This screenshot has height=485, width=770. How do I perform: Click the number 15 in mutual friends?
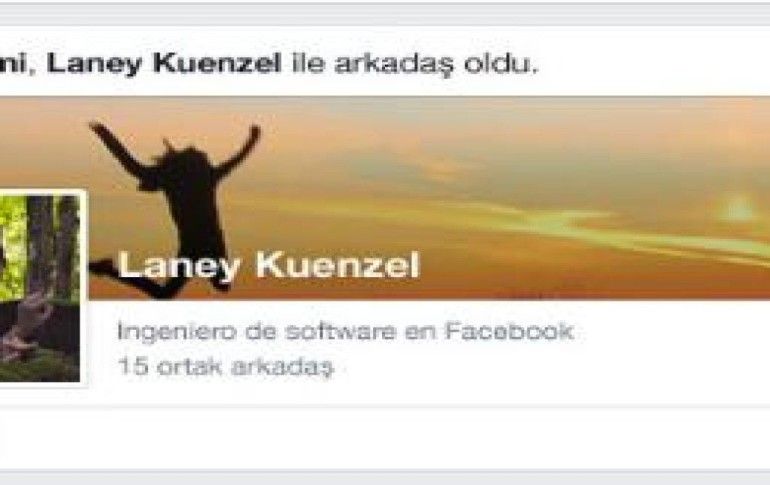[133, 366]
